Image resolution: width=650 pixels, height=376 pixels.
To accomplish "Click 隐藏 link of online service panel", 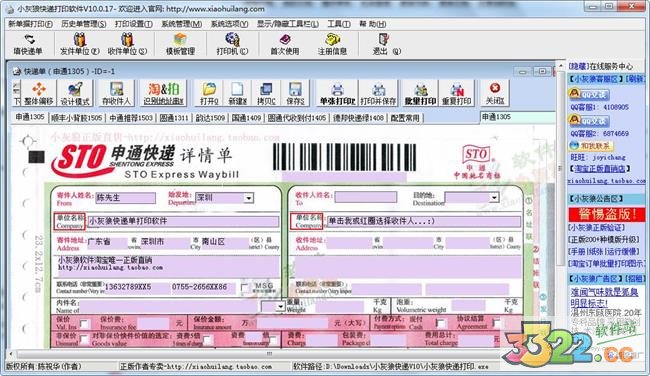I will coord(578,66).
